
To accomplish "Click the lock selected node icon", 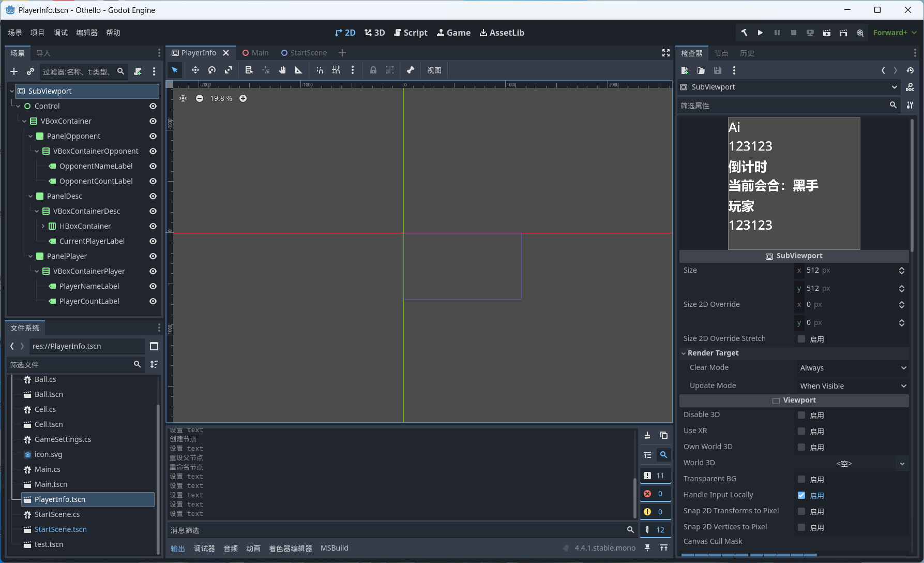I will pos(373,70).
